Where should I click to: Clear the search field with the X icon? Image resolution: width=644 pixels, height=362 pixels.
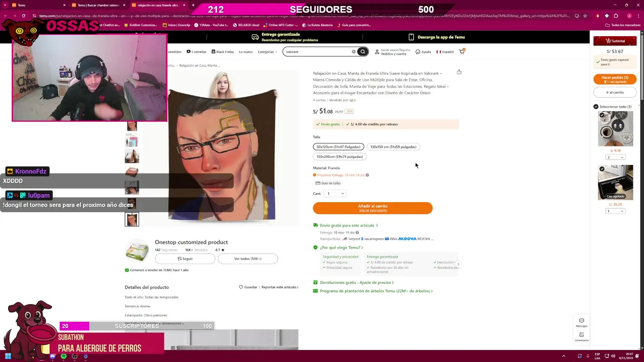tap(354, 51)
